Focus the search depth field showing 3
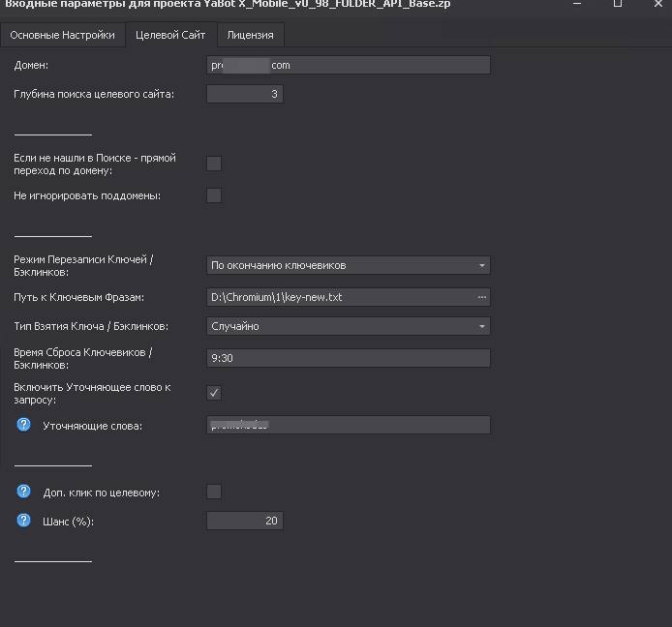Screen dimensions: 672x627 245,94
